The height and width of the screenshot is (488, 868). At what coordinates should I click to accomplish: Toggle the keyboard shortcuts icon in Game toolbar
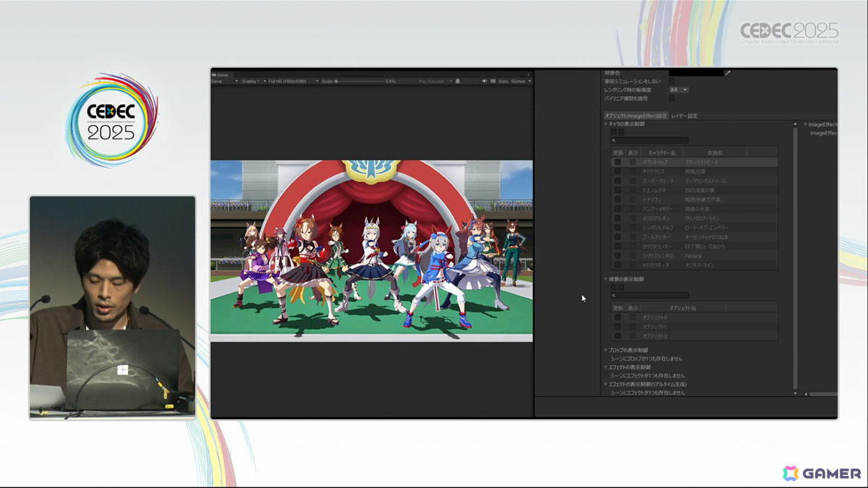[493, 81]
